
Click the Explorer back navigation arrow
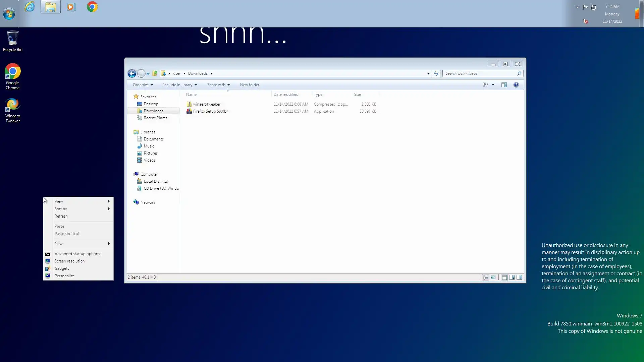(x=132, y=73)
